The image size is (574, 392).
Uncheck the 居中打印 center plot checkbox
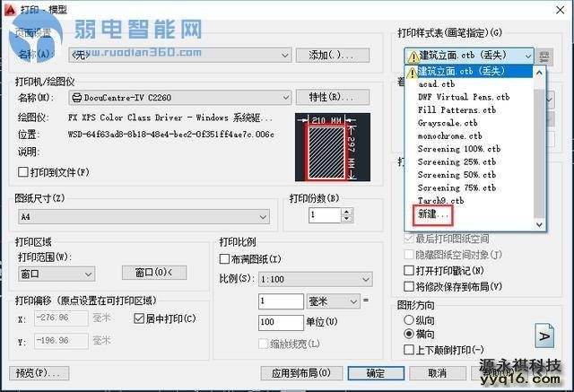coord(140,318)
